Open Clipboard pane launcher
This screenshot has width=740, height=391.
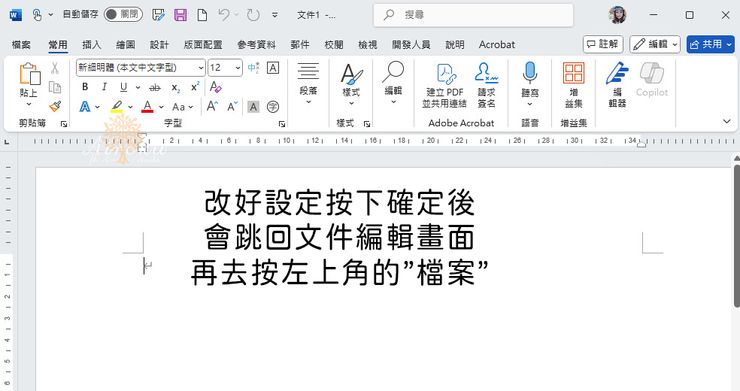(x=64, y=124)
